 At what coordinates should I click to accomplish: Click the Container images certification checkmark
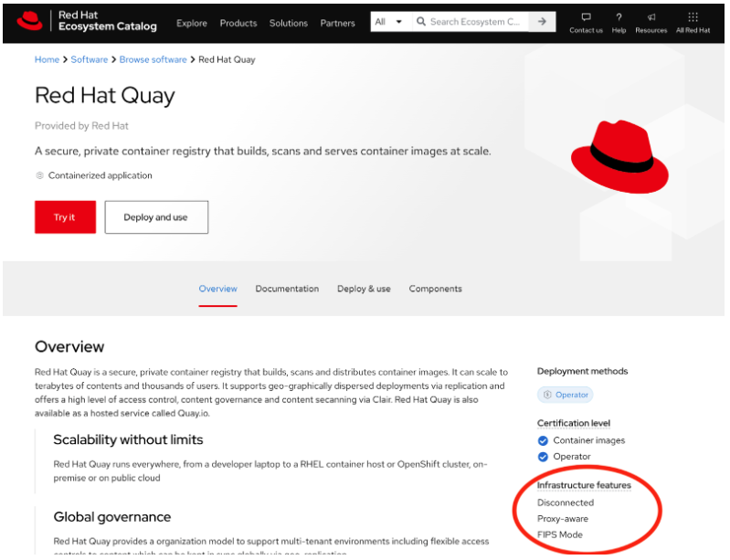tap(543, 440)
